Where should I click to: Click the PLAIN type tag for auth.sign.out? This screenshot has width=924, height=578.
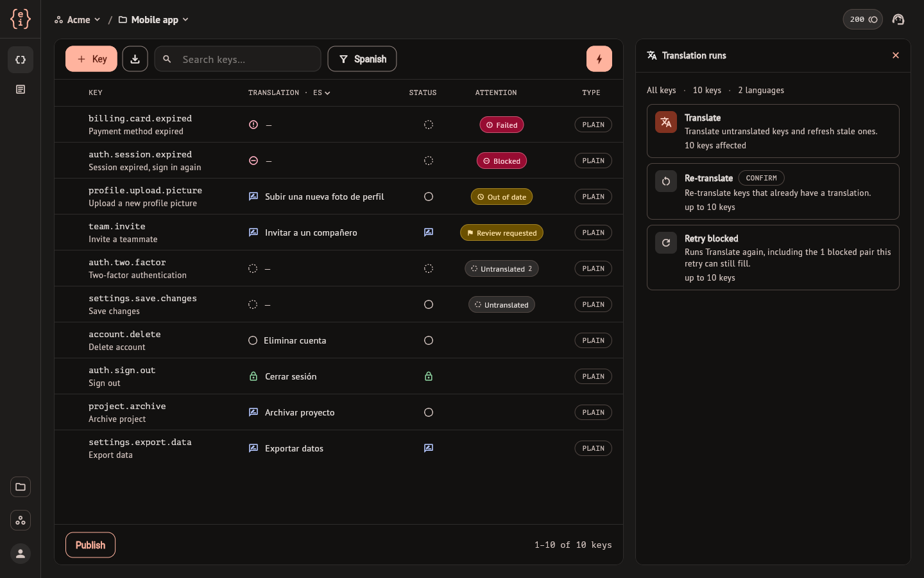click(x=594, y=376)
